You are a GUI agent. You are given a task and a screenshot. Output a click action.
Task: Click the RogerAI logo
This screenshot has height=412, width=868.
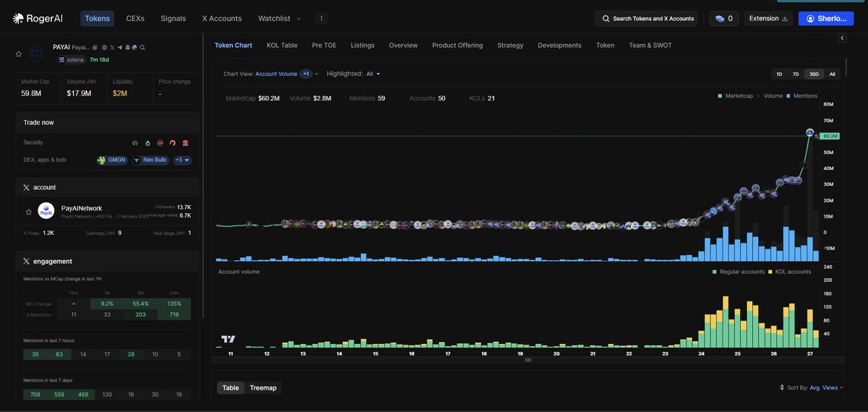(x=39, y=18)
